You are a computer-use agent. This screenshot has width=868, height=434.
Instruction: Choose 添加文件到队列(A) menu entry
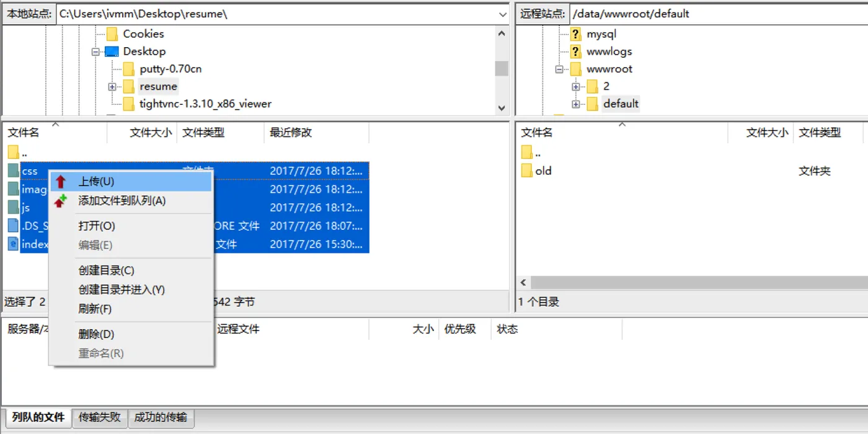tap(131, 201)
